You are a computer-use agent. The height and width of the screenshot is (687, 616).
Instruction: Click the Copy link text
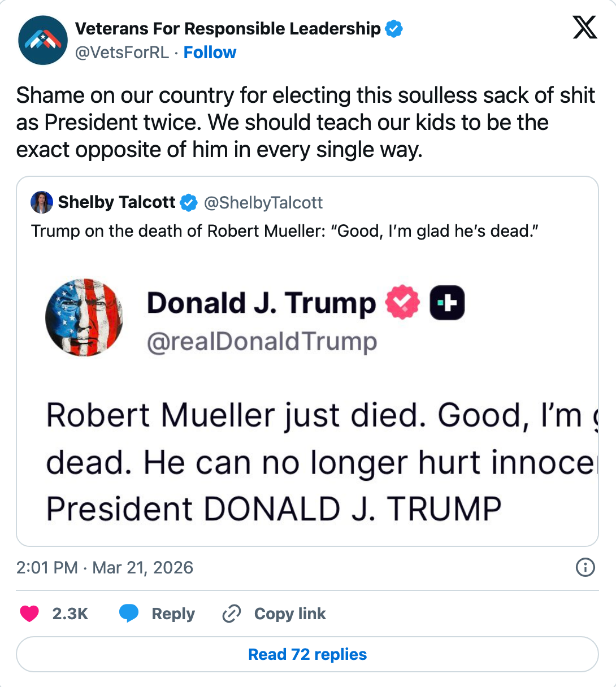pyautogui.click(x=290, y=614)
